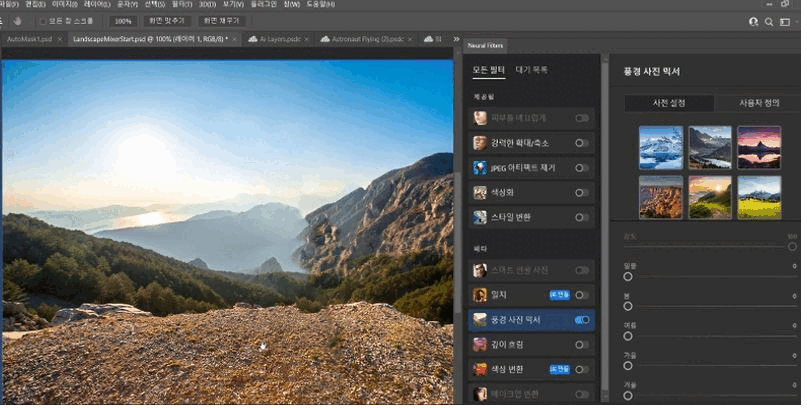The height and width of the screenshot is (408, 807).
Task: Click the JPEG 아티팩트 제거 filter icon
Action: (481, 168)
